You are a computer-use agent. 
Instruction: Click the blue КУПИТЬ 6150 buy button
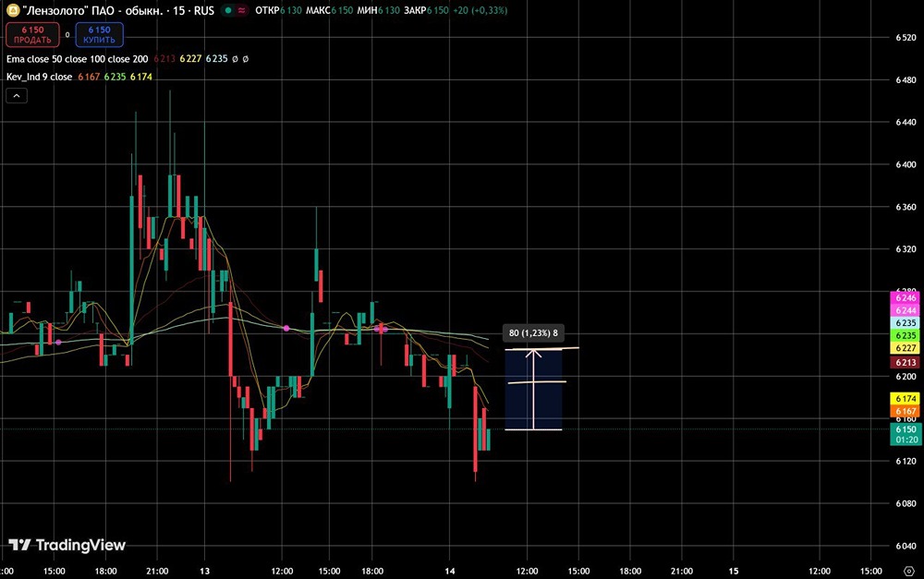99,35
